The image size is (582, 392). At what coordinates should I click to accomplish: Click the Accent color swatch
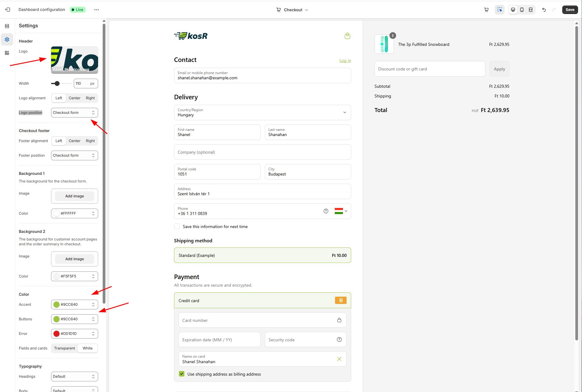click(x=56, y=305)
